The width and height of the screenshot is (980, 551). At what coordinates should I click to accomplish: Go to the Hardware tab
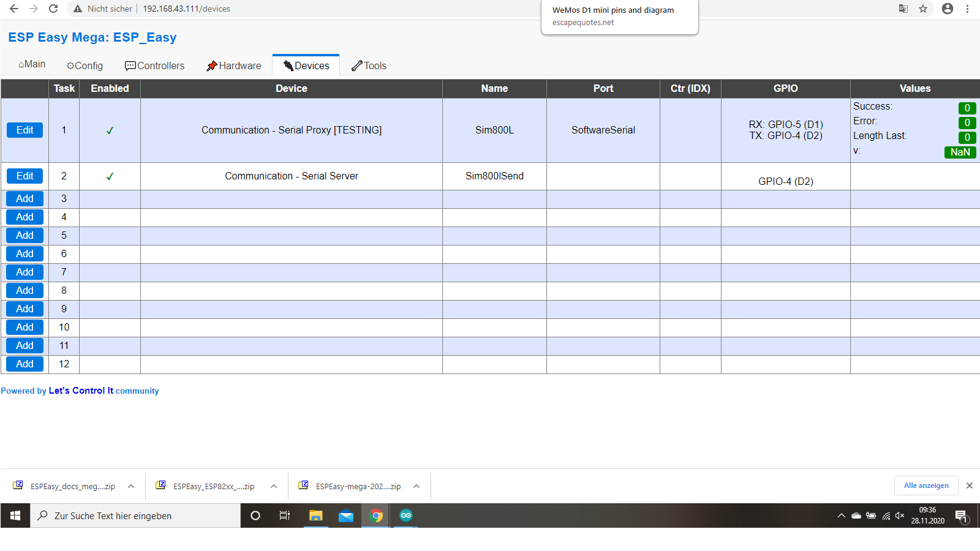coord(234,66)
